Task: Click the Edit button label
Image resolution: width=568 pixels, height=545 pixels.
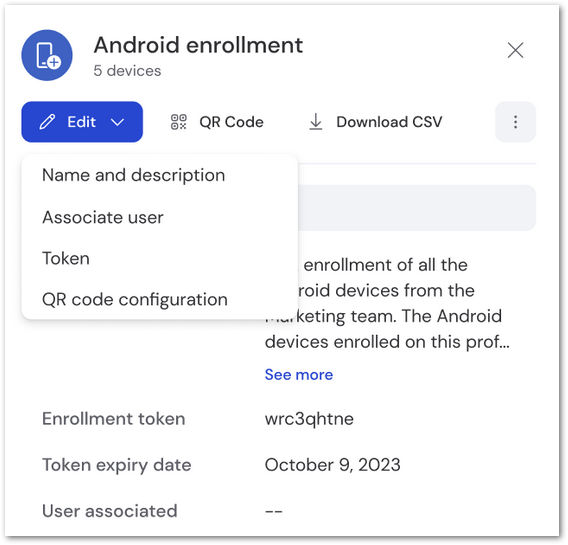Action: point(82,122)
